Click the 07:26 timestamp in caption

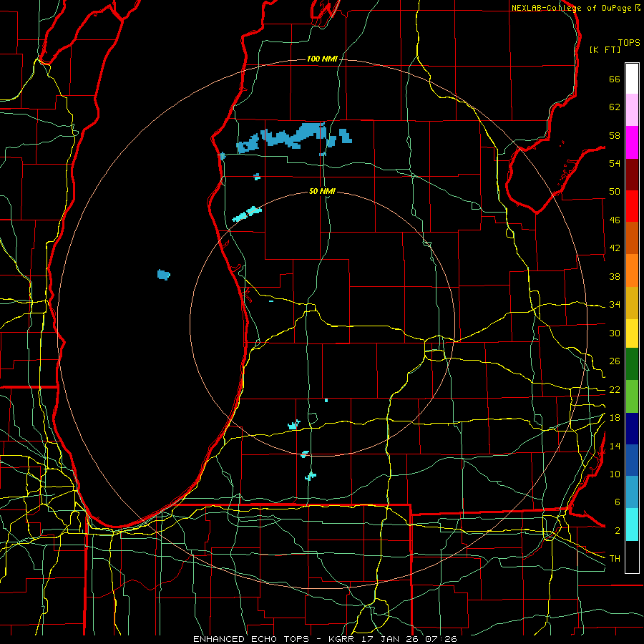pyautogui.click(x=440, y=639)
